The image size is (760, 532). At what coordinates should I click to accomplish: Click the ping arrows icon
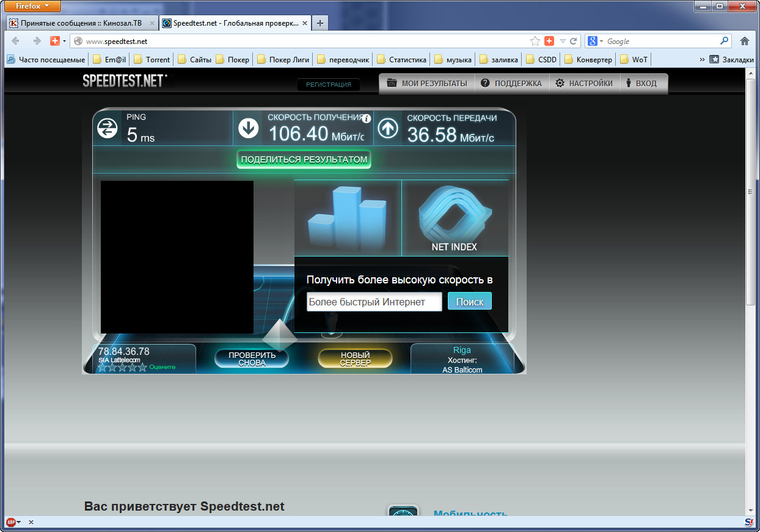108,128
